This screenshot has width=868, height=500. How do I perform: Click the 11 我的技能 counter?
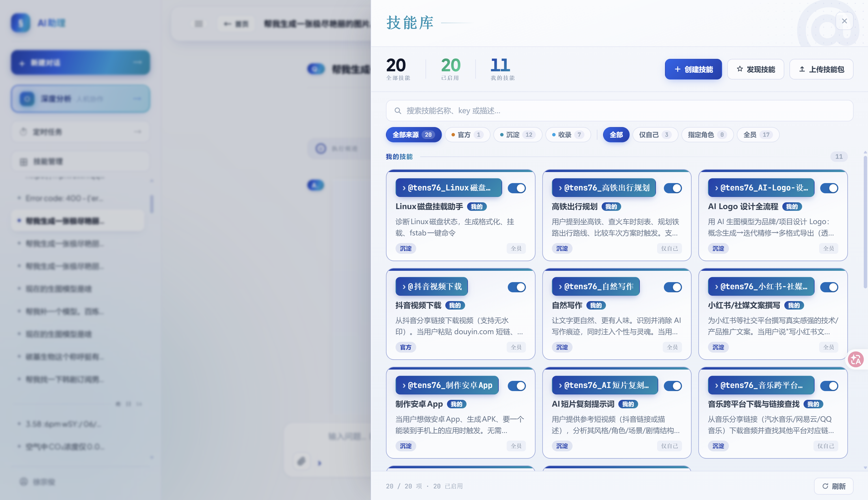(503, 69)
